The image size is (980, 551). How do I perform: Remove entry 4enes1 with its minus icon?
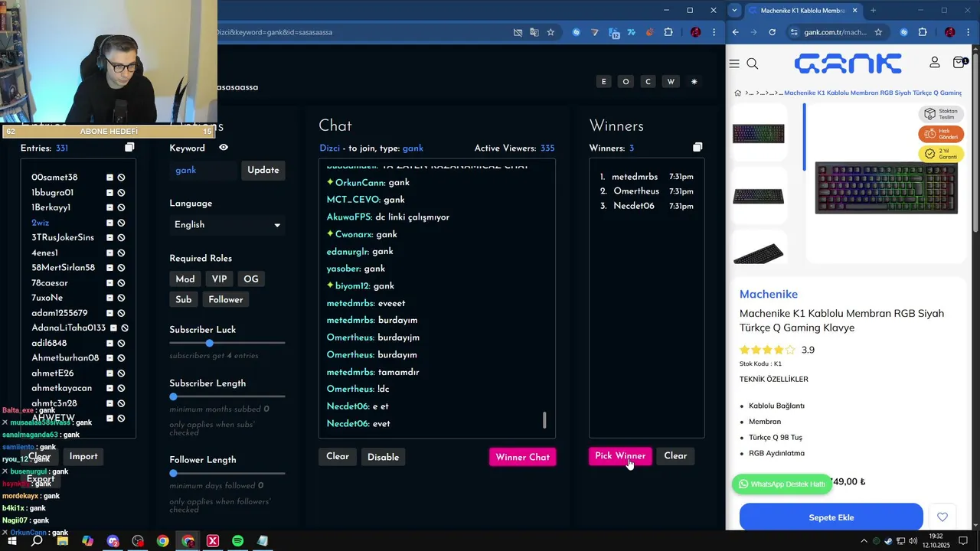[109, 253]
